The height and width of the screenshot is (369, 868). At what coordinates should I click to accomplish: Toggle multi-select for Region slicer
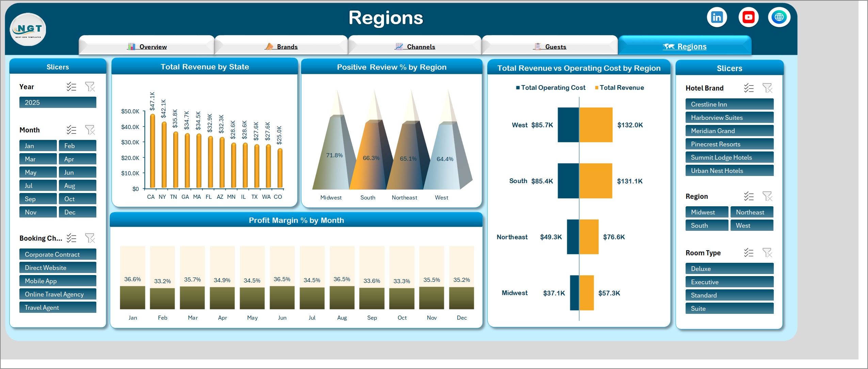[x=749, y=196]
